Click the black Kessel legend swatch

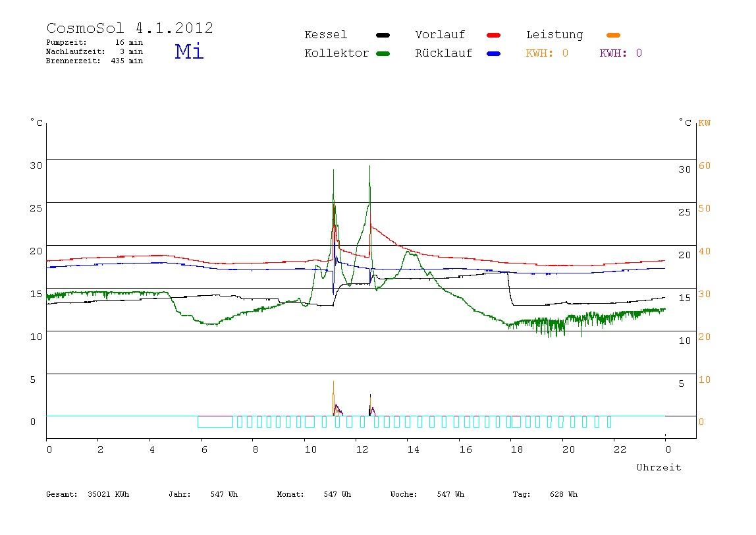coord(383,35)
